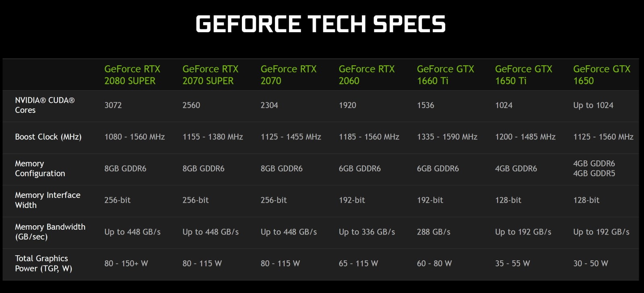Click the GeForce GTX 1650 column header

click(x=601, y=75)
